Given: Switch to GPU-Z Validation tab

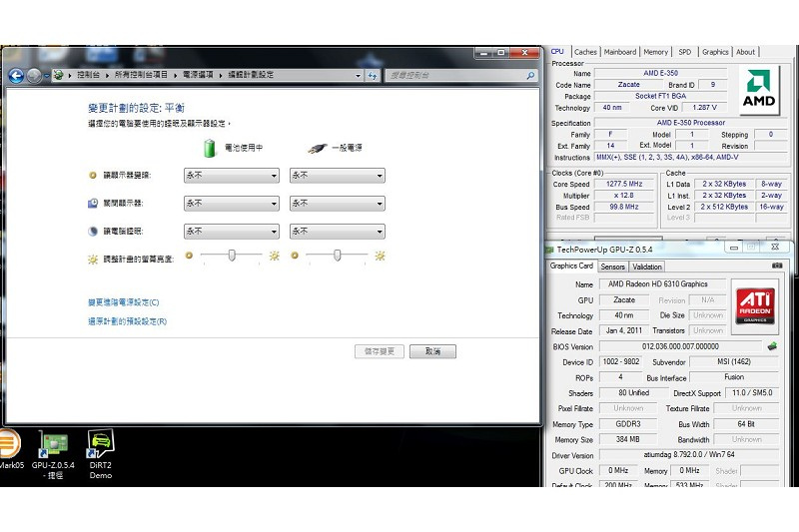Looking at the screenshot, I should [646, 266].
